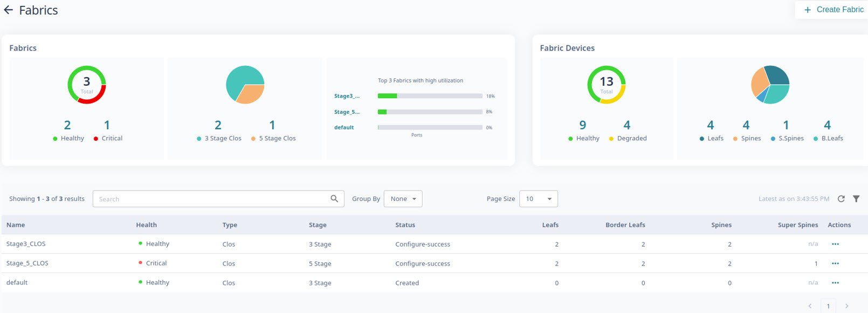
Task: Click the fabric devices type pie chart
Action: tap(770, 85)
